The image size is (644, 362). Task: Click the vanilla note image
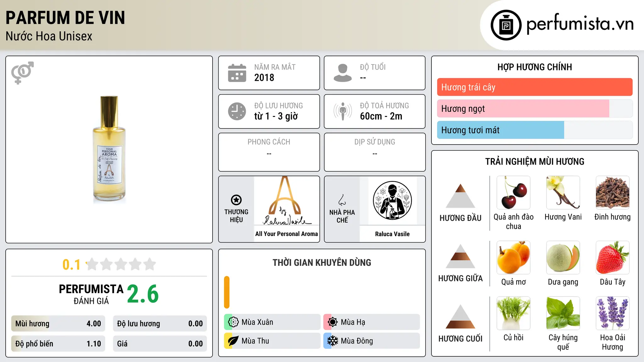[x=563, y=192]
